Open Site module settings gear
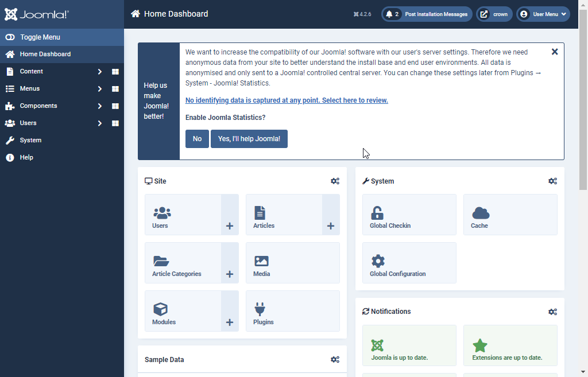The image size is (588, 377). 335,181
